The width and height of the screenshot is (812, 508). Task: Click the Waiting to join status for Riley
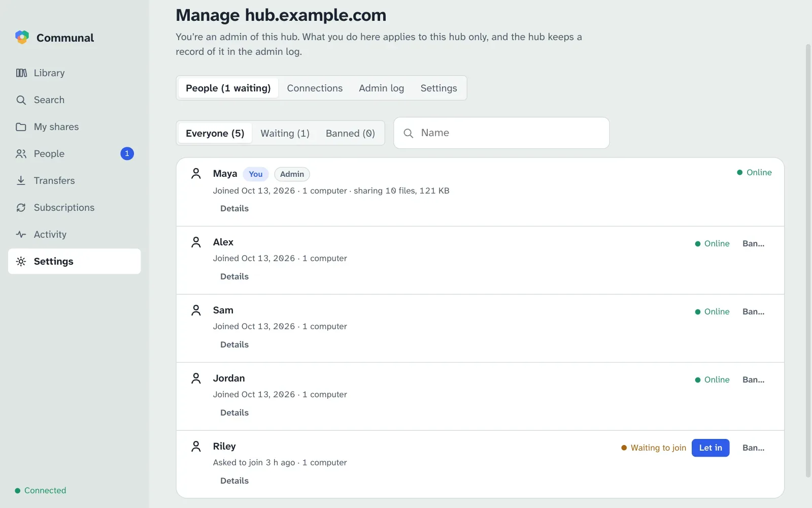coord(654,448)
